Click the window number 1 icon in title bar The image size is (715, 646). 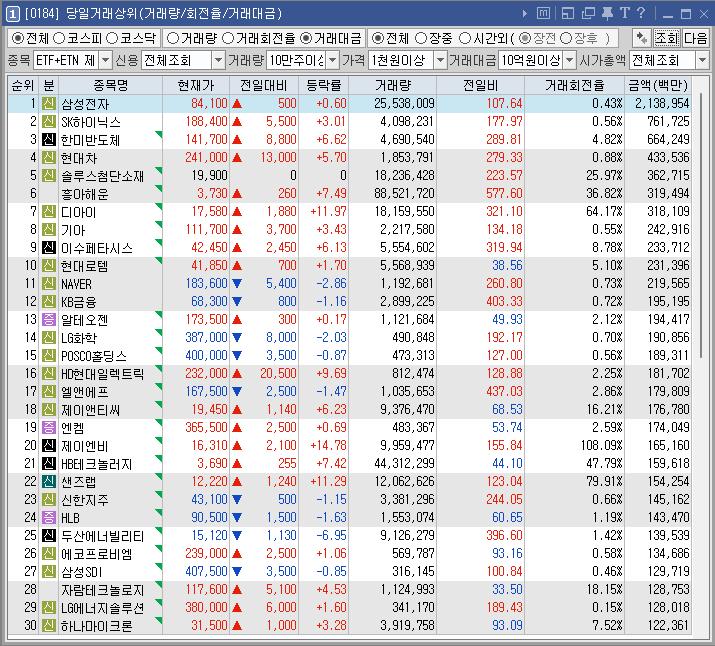tap(12, 14)
